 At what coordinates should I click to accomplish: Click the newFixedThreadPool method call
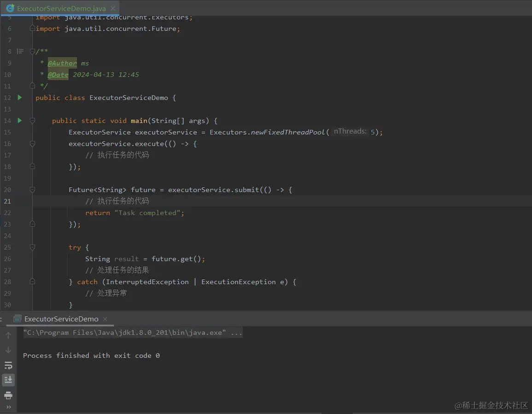288,132
